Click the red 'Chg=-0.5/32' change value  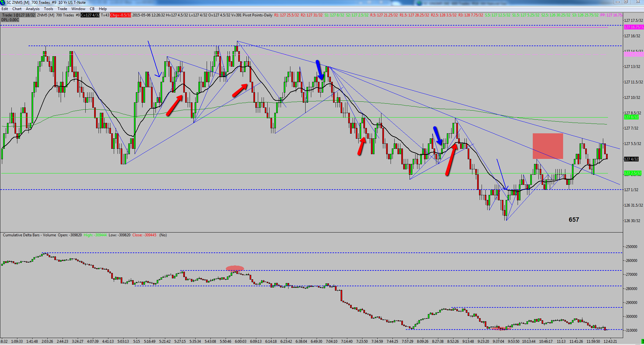tap(120, 15)
